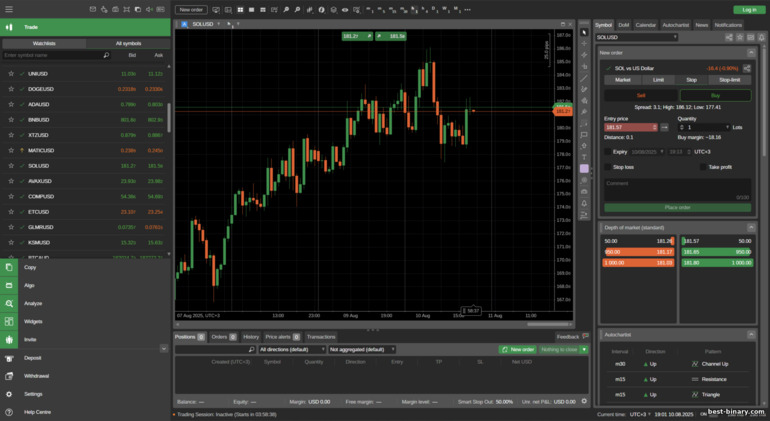Screen dimensions: 770x421
Task: Select the text T drawing tool
Action: tap(584, 157)
